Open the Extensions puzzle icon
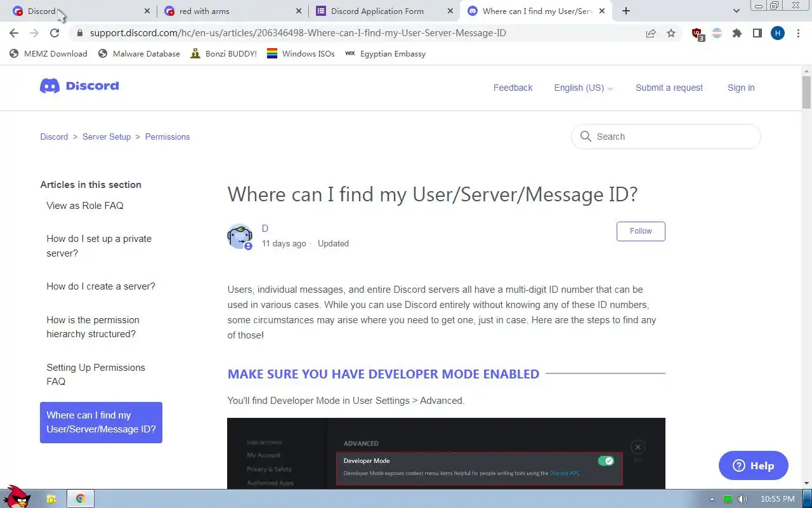The width and height of the screenshot is (812, 508). click(x=737, y=33)
